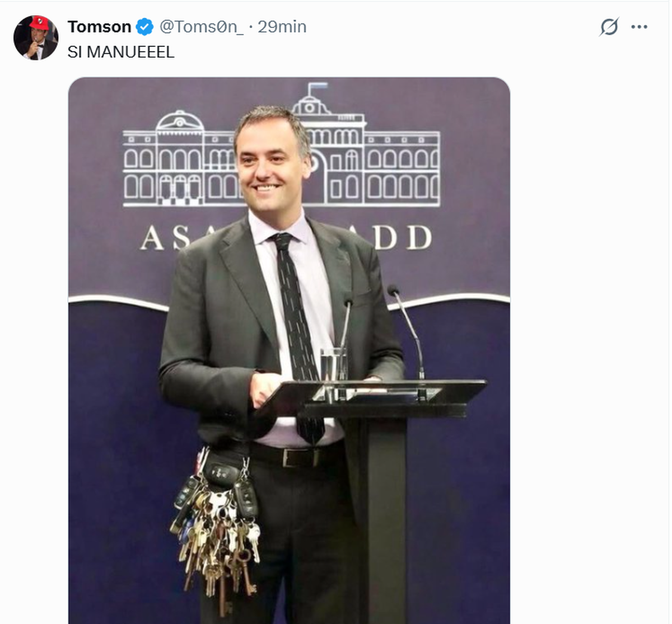Click the 29min timestamp
This screenshot has height=624, width=672.
point(282,27)
